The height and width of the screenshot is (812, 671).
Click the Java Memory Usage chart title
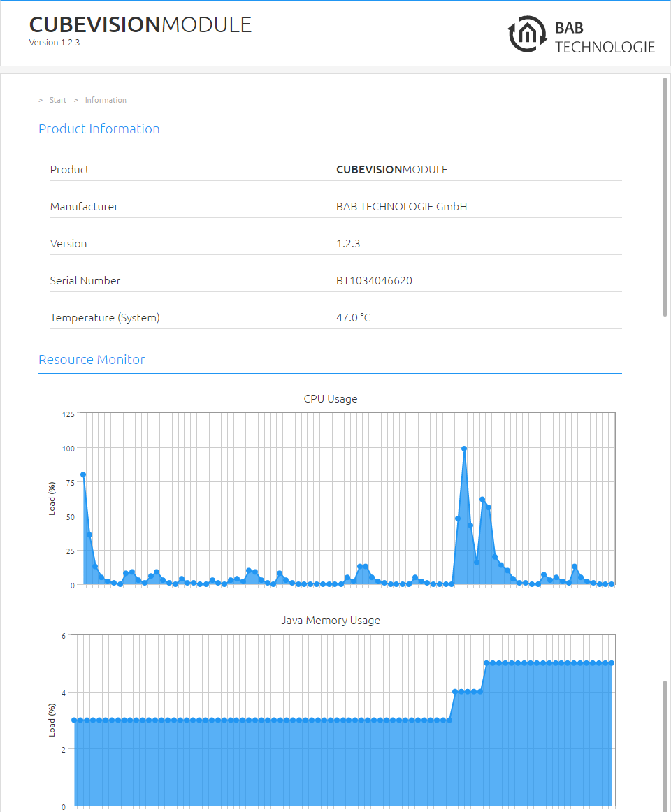click(x=331, y=621)
